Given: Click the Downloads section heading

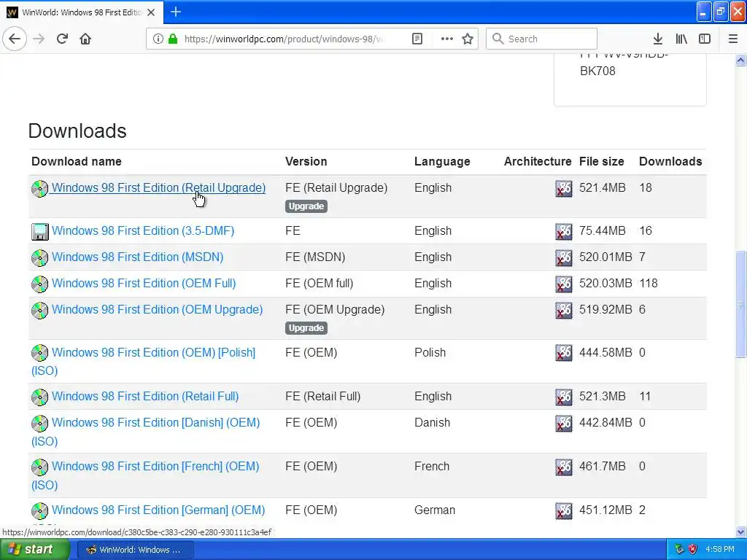Looking at the screenshot, I should tap(77, 131).
